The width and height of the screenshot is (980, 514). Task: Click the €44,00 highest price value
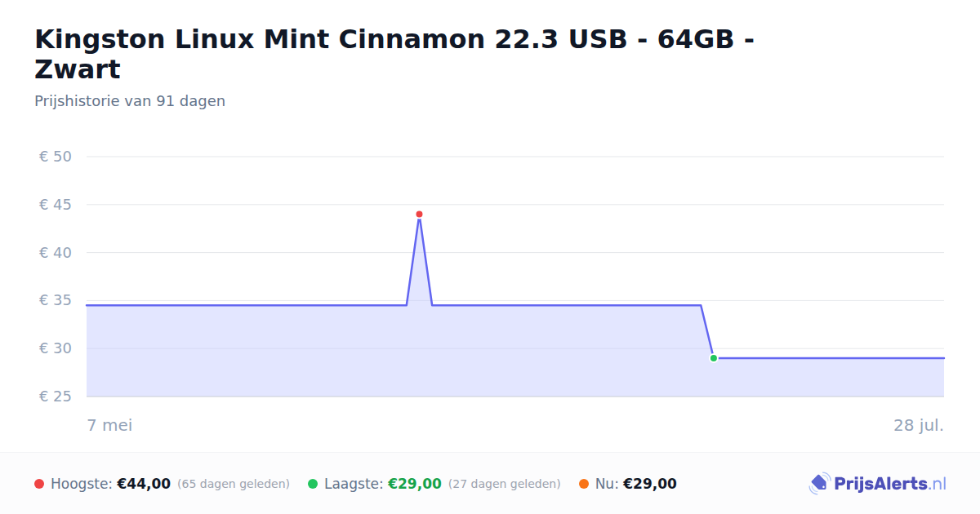[x=144, y=484]
